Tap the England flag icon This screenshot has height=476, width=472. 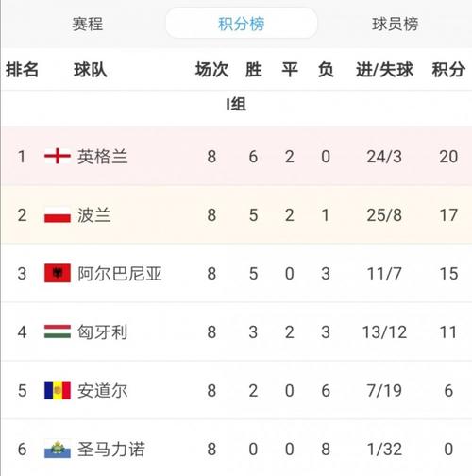point(58,156)
